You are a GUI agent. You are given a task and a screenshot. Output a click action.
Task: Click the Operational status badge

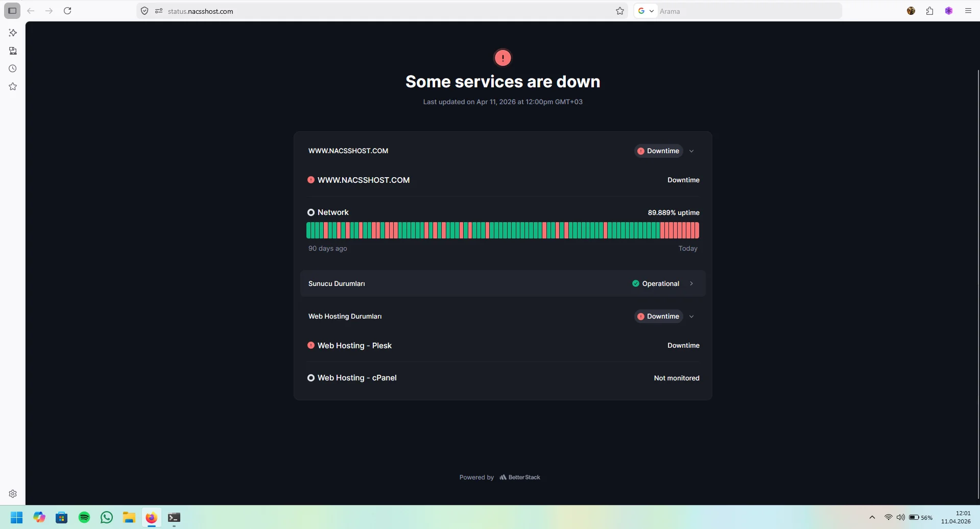pos(656,283)
